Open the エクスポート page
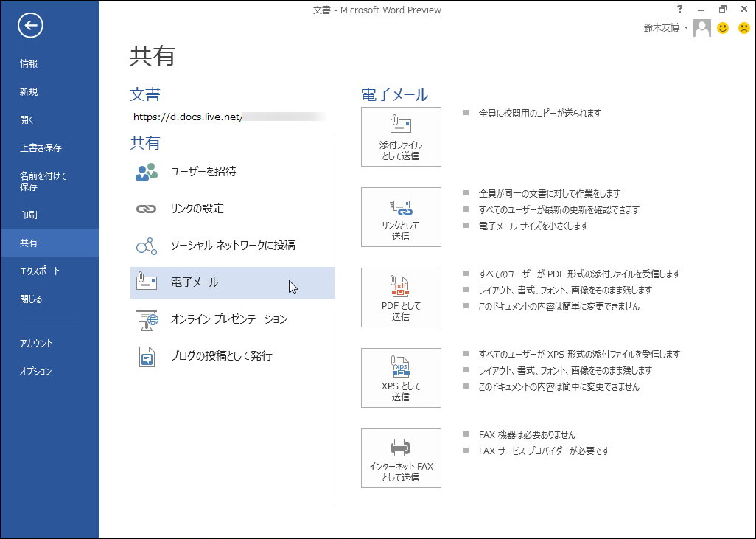Screen dimensions: 756x539 (40, 271)
